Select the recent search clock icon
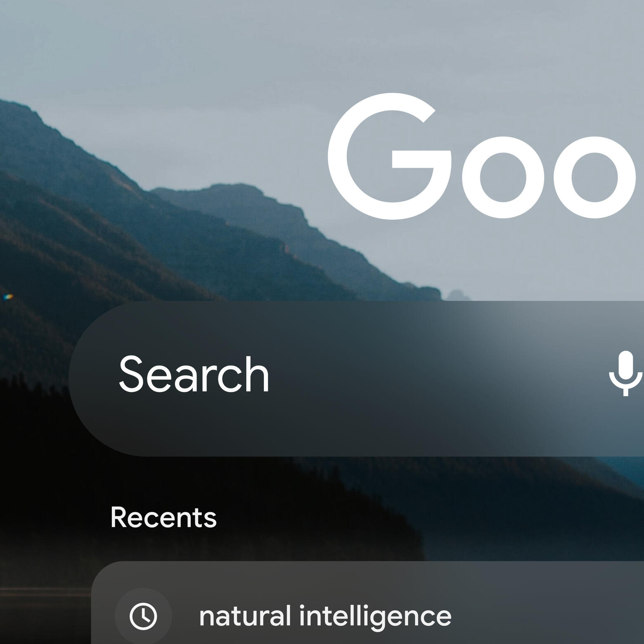644x644 pixels. pos(143,616)
